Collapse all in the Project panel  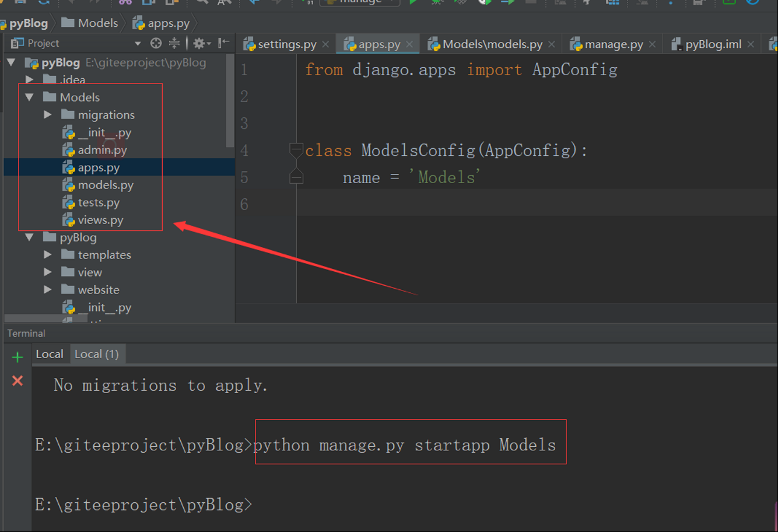[x=174, y=43]
